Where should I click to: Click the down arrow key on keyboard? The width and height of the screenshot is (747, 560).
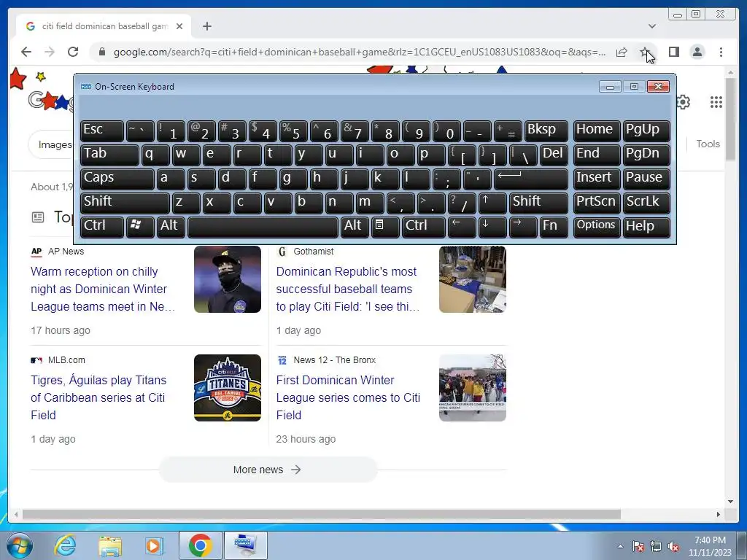coord(492,226)
